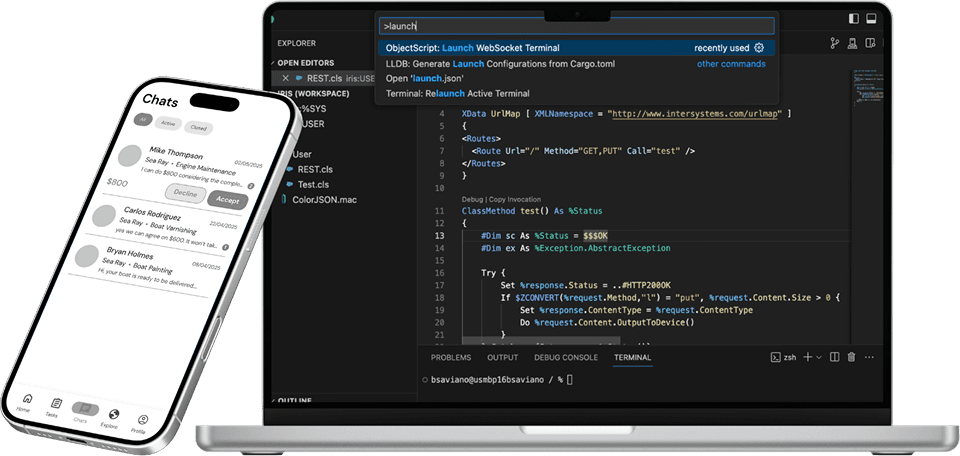Add a new terminal with the plus icon
Screen dimensions: 960x456
pyautogui.click(x=806, y=357)
